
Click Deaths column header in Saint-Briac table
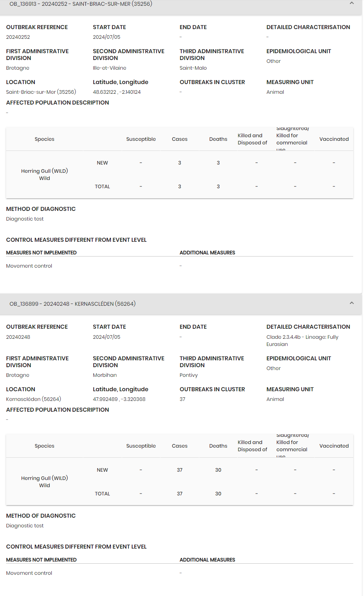(x=218, y=139)
